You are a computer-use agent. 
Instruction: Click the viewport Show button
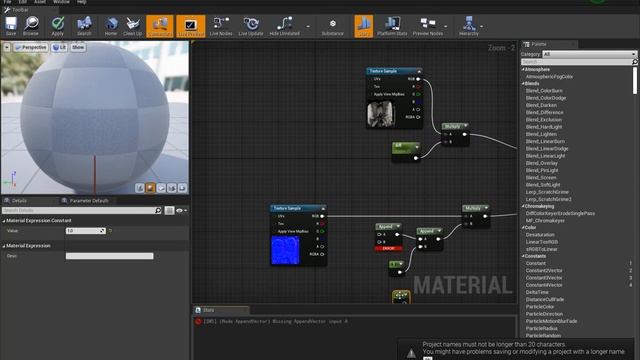click(x=78, y=47)
